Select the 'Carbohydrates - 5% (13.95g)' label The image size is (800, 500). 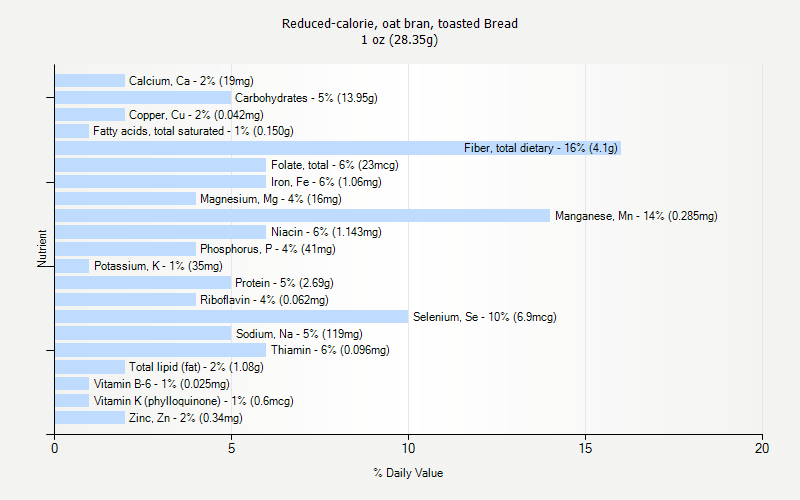click(x=306, y=97)
